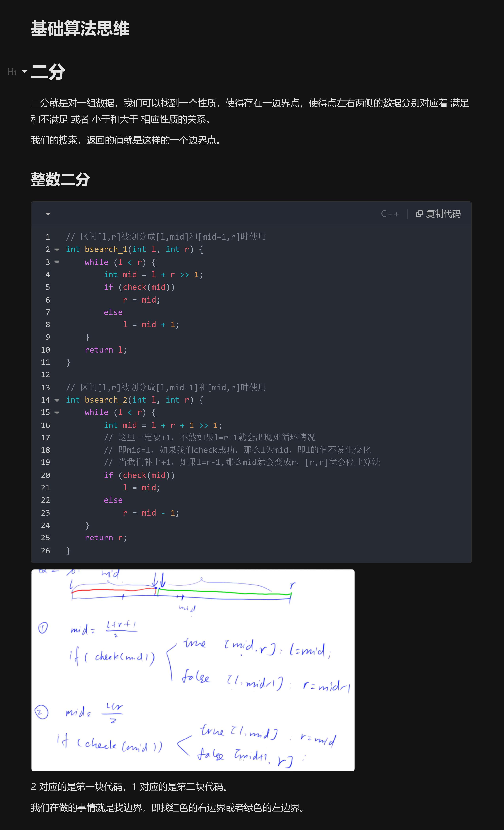
Task: Click the H1 heading level marker
Action: coord(12,72)
